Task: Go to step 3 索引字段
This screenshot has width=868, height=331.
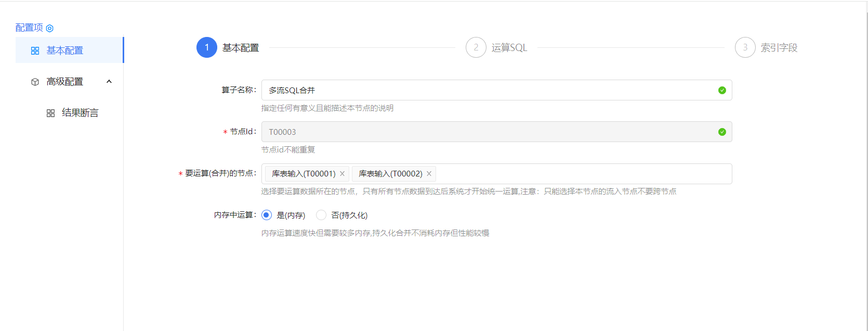Action: pyautogui.click(x=745, y=47)
